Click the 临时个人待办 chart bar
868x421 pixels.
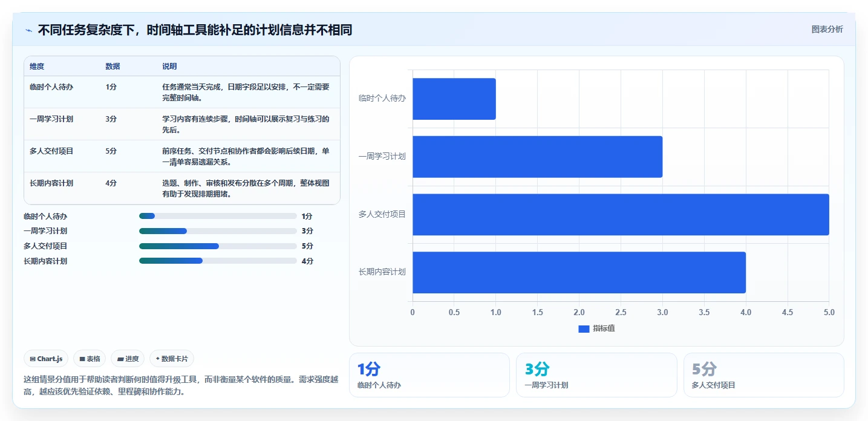pos(454,99)
